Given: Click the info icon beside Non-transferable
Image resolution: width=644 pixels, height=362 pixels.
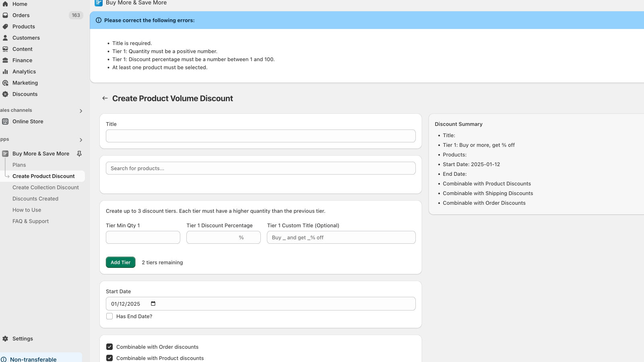Looking at the screenshot, I should click(x=4, y=359).
